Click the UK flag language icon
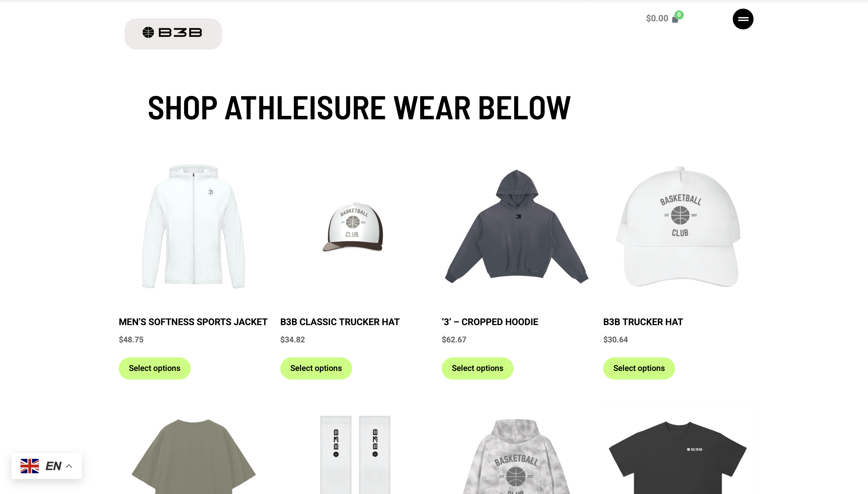The width and height of the screenshot is (868, 494). tap(29, 466)
